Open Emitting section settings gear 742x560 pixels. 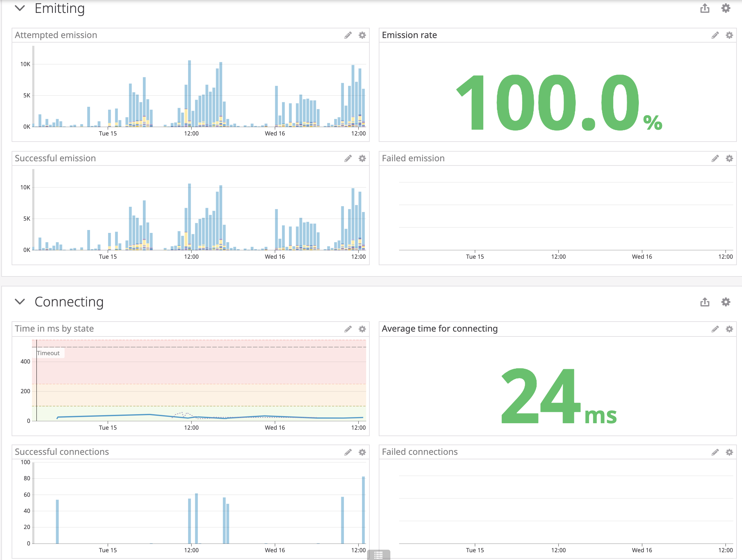point(726,8)
